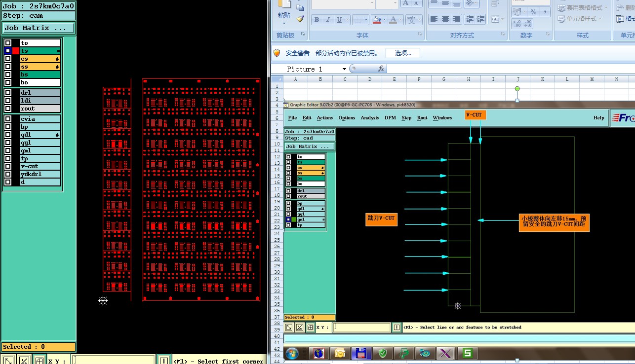Open 单元格样式 cell styles menu

[x=580, y=19]
